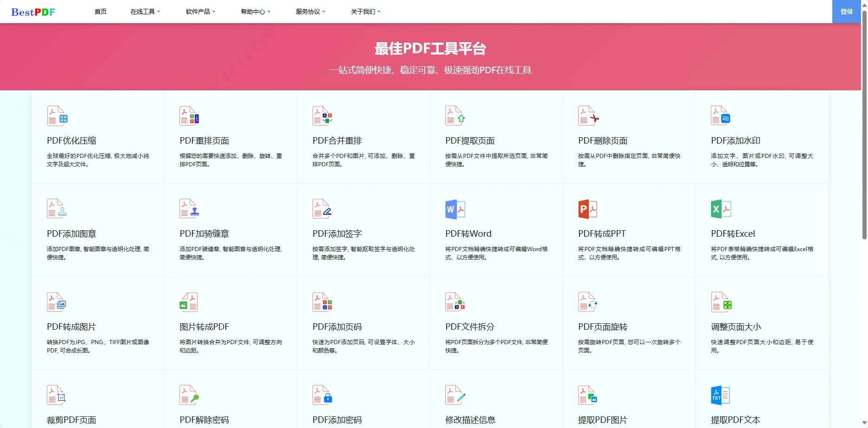Image resolution: width=868 pixels, height=428 pixels.
Task: Open the PDF重排页面 icon
Action: coord(189,116)
